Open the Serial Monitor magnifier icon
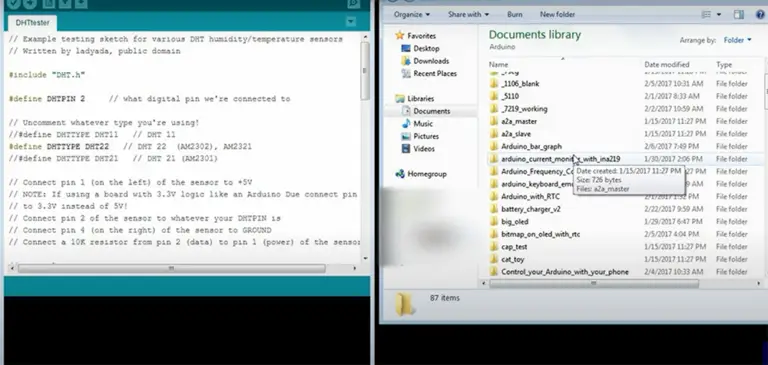Screen dimensions: 768x365 pos(354,3)
